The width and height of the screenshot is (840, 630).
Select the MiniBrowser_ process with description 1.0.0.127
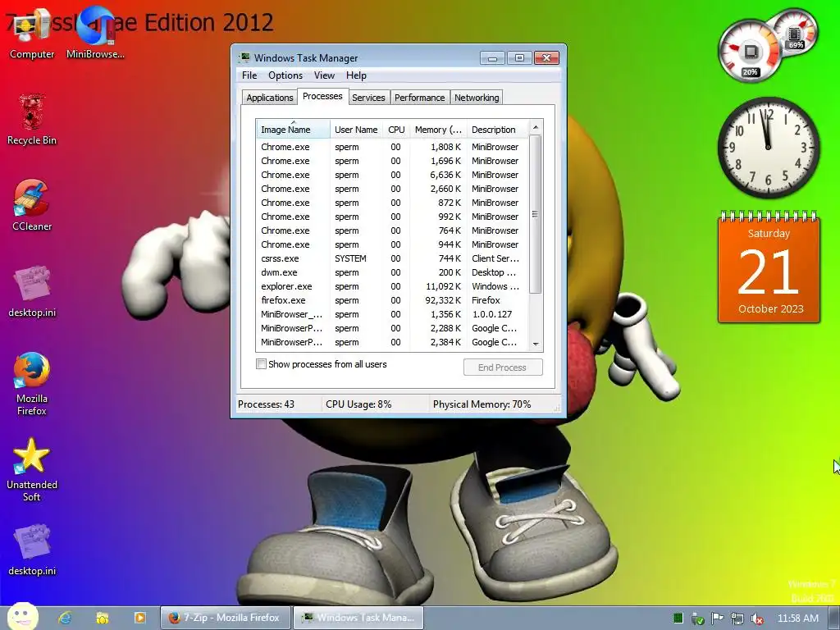pos(392,314)
